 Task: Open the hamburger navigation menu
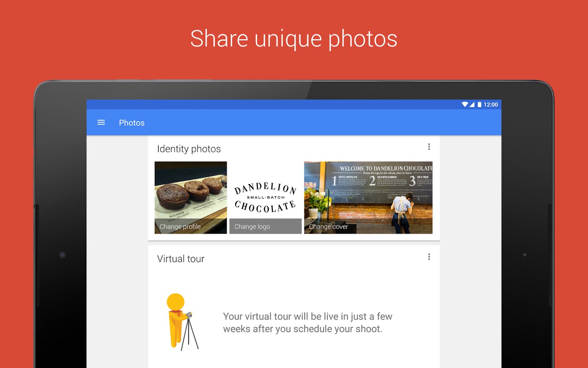[101, 123]
